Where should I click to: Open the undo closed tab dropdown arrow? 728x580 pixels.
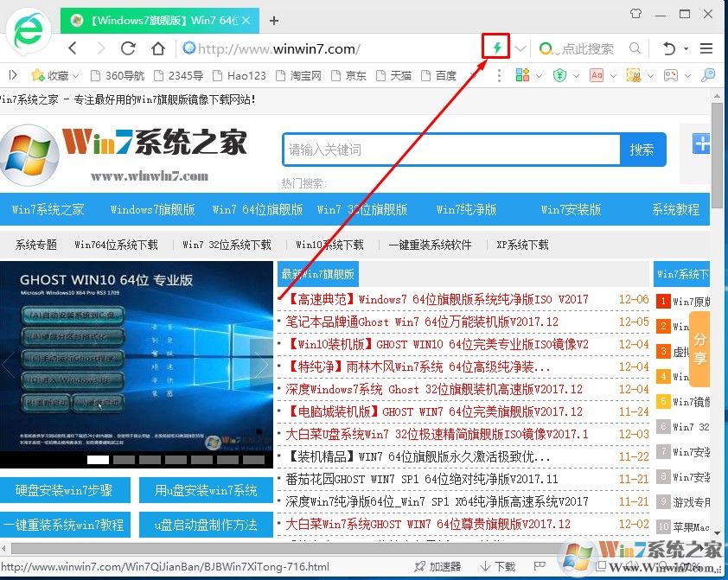[x=686, y=48]
